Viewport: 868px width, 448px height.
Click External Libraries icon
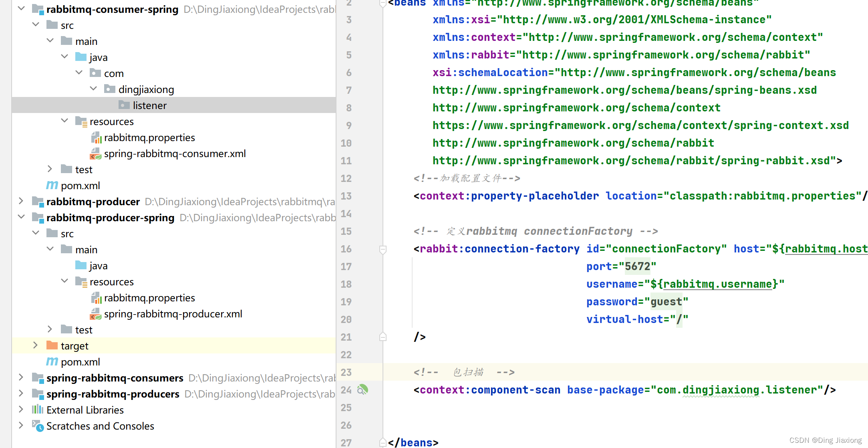38,410
